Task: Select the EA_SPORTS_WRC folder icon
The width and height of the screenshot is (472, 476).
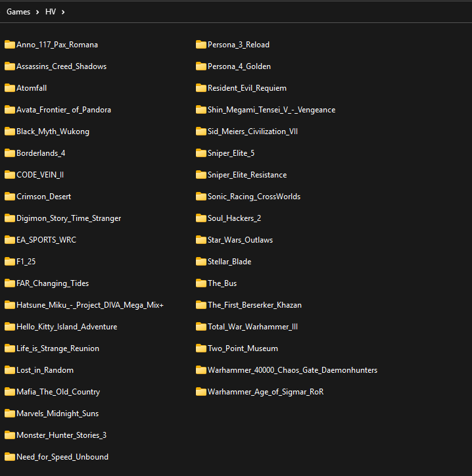Action: pos(10,240)
